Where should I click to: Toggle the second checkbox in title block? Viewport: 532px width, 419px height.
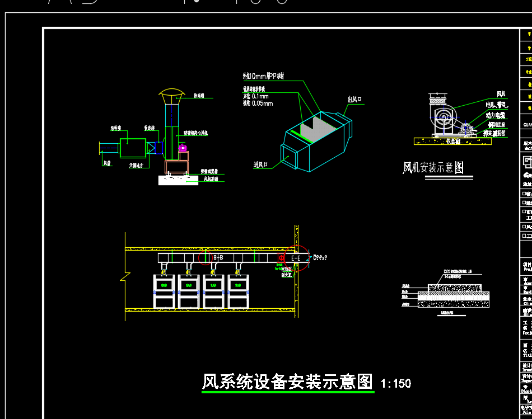click(524, 203)
